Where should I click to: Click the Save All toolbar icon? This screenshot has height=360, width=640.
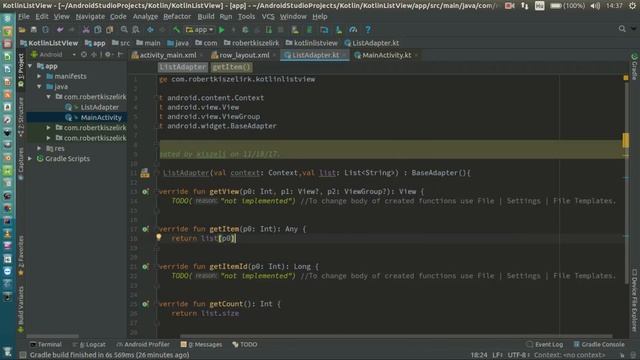(x=34, y=30)
